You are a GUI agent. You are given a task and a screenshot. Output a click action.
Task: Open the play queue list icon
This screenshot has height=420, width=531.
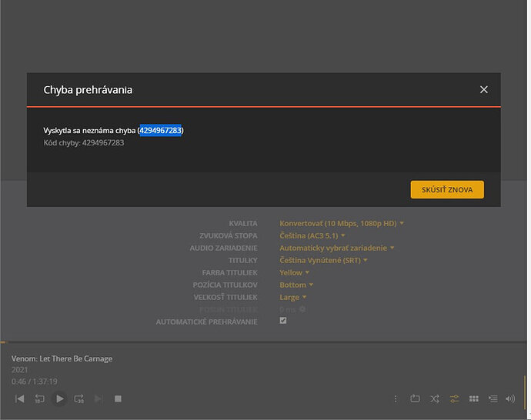point(493,398)
